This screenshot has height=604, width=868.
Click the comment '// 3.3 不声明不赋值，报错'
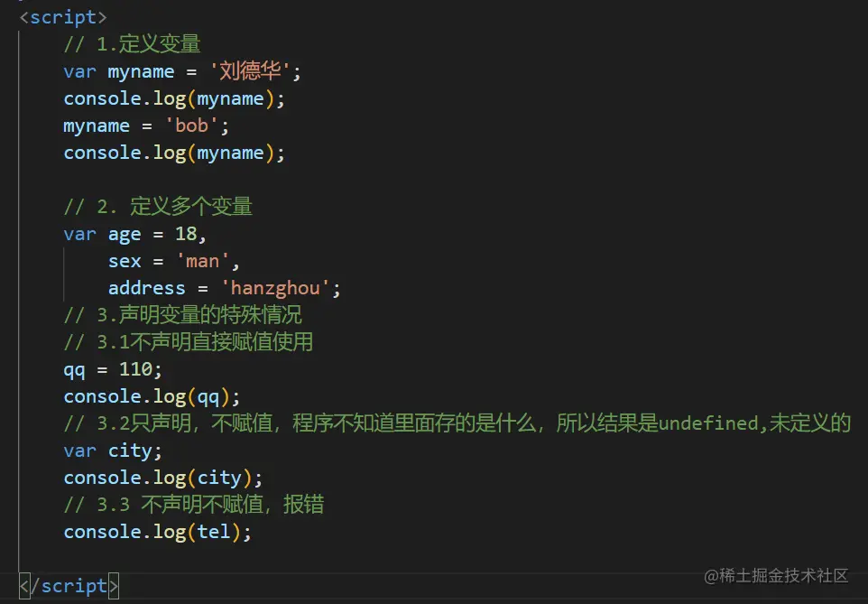coord(194,505)
